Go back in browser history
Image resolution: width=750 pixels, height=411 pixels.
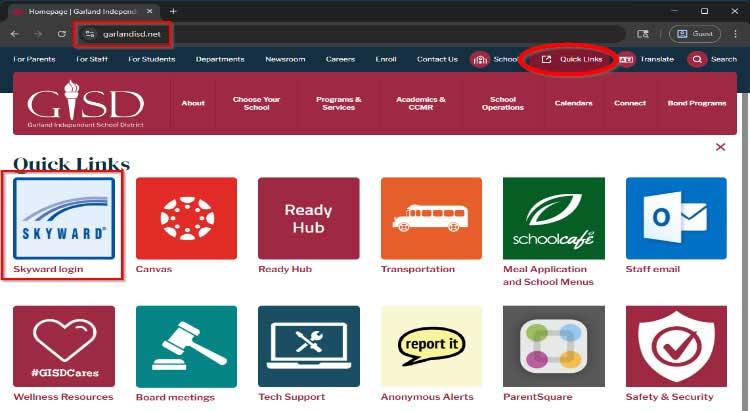(15, 34)
